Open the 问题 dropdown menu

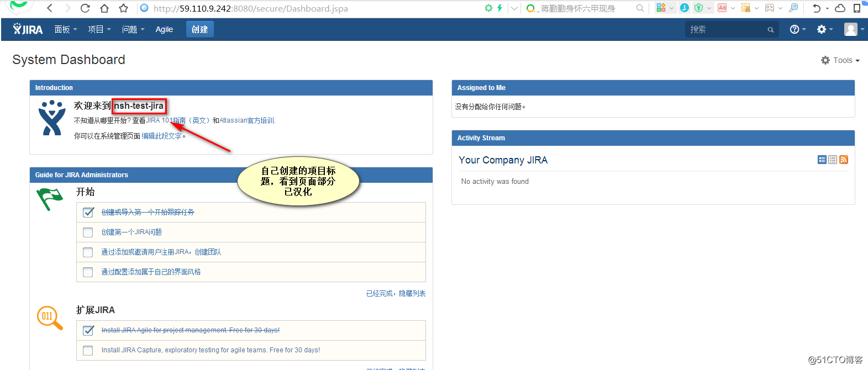(133, 29)
